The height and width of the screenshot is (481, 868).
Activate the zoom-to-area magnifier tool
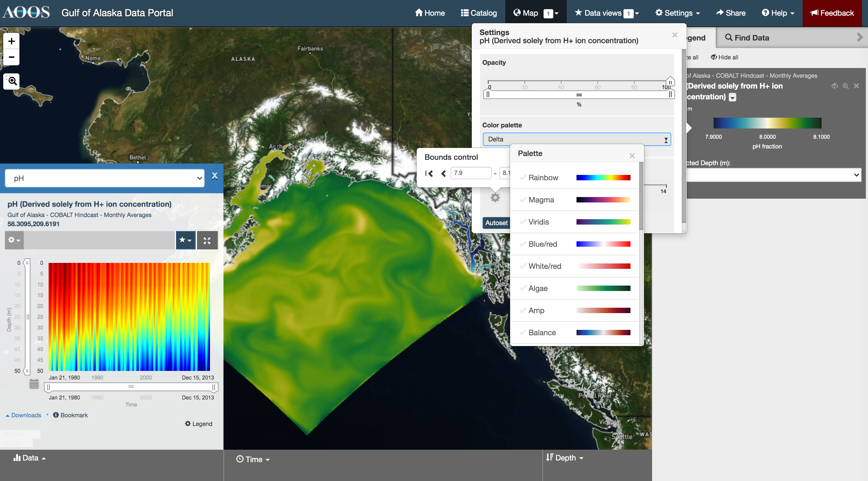tap(11, 81)
